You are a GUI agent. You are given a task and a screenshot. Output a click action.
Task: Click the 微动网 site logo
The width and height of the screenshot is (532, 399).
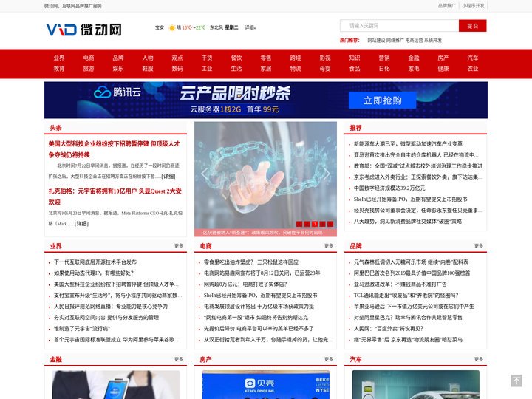click(83, 30)
